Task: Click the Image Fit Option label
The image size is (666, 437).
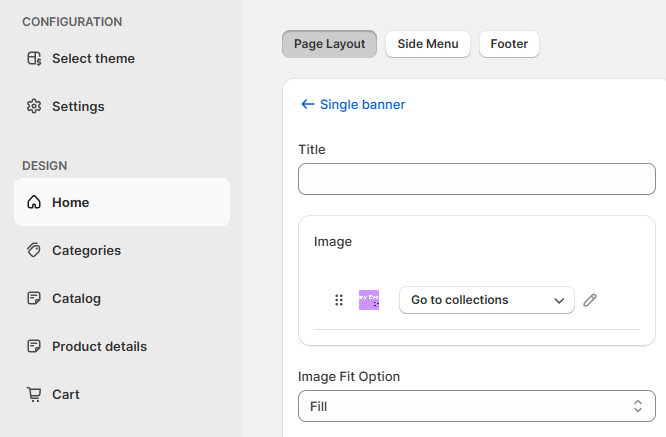Action: pyautogui.click(x=349, y=377)
